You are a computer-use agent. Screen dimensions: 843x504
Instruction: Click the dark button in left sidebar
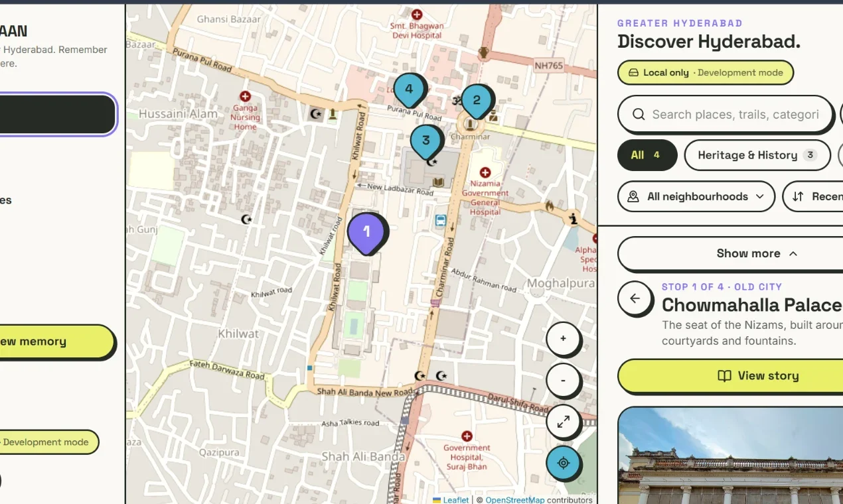(58, 114)
